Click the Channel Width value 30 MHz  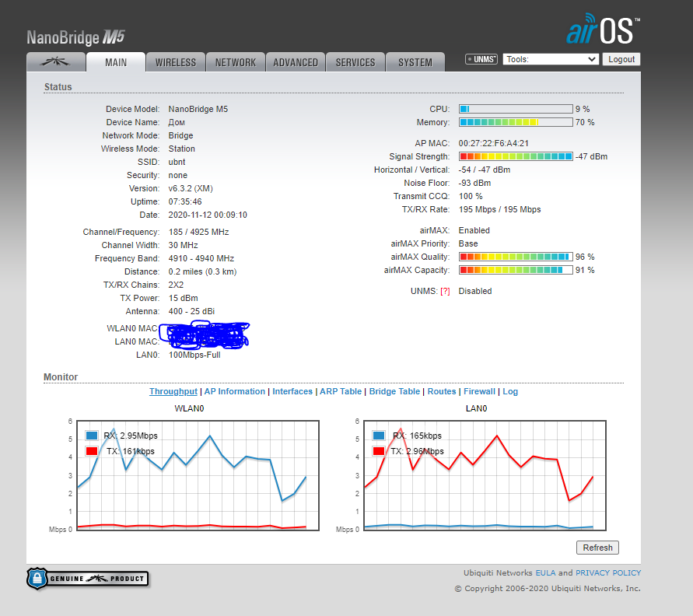tap(184, 245)
